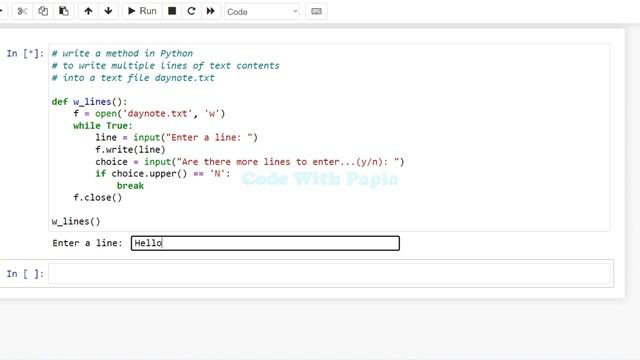640x360 pixels.
Task: Click the 'while True:' line
Action: [x=103, y=126]
